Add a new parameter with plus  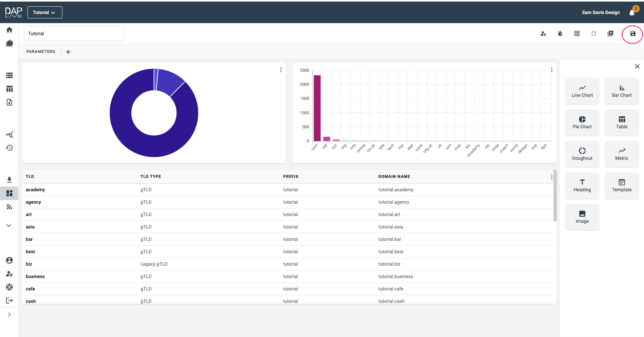pyautogui.click(x=68, y=52)
